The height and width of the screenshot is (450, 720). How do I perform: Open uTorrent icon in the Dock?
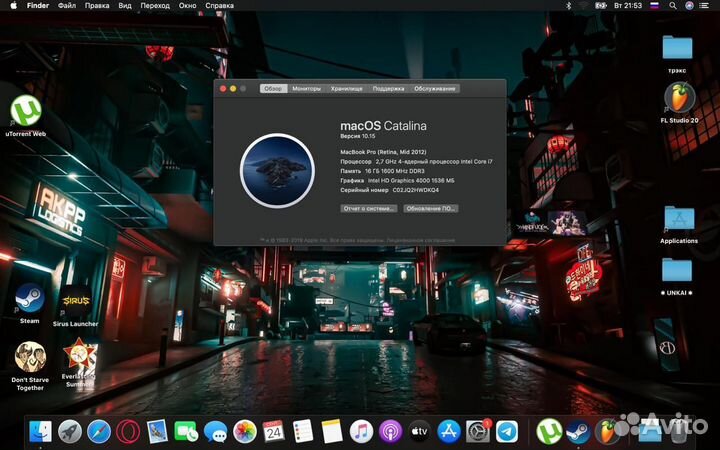pyautogui.click(x=549, y=432)
